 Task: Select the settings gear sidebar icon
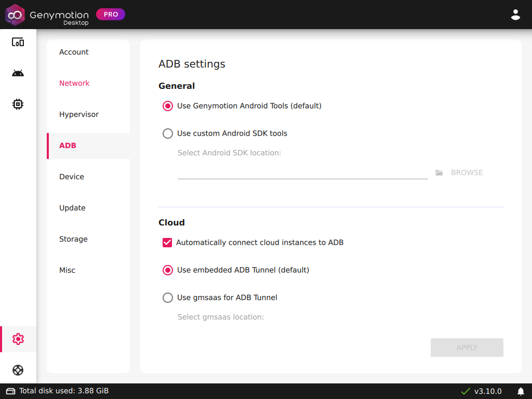tap(18, 339)
